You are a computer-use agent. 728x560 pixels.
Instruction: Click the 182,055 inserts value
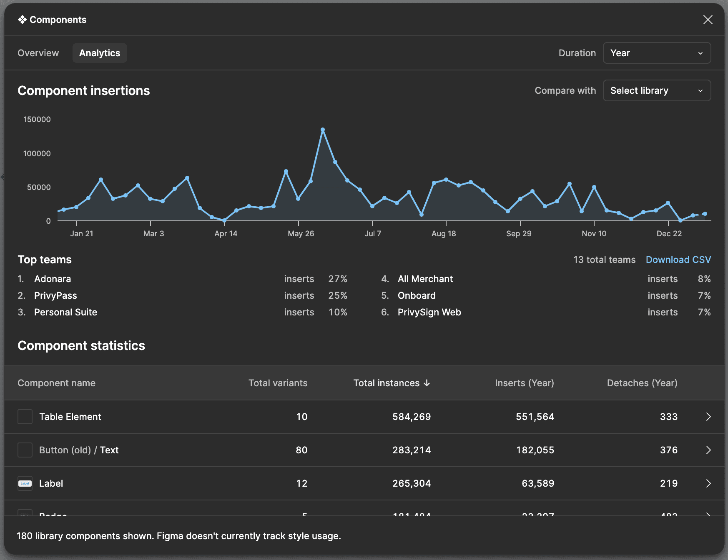tap(535, 450)
